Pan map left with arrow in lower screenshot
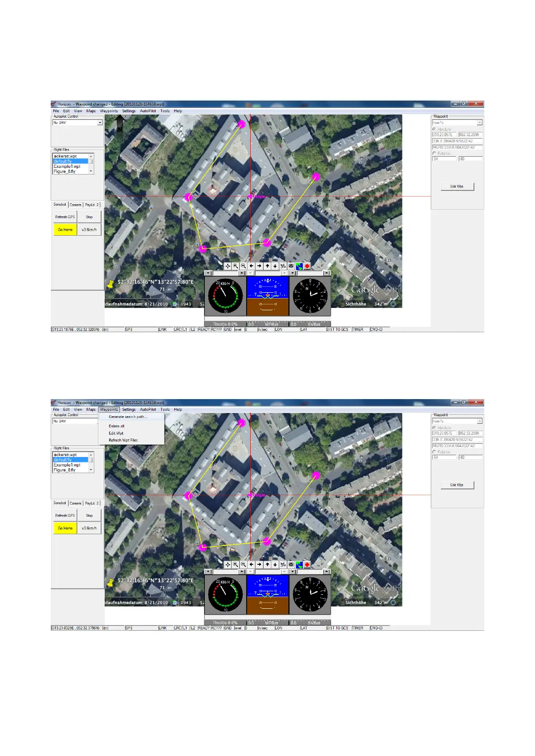 click(x=252, y=564)
